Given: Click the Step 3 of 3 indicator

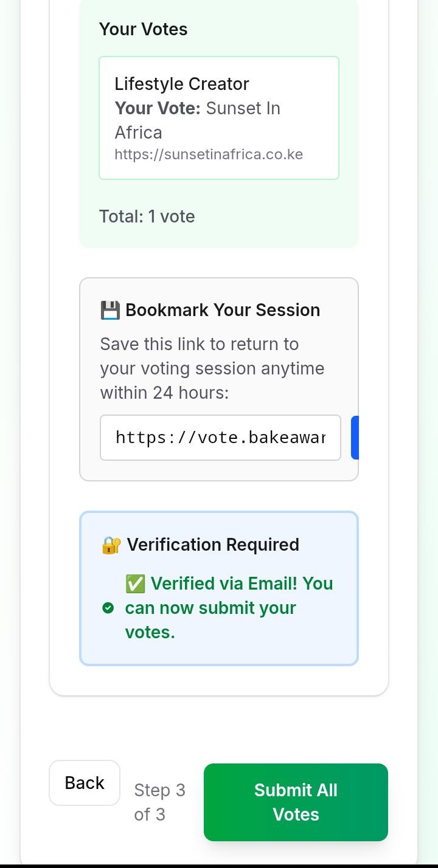Looking at the screenshot, I should [x=159, y=802].
